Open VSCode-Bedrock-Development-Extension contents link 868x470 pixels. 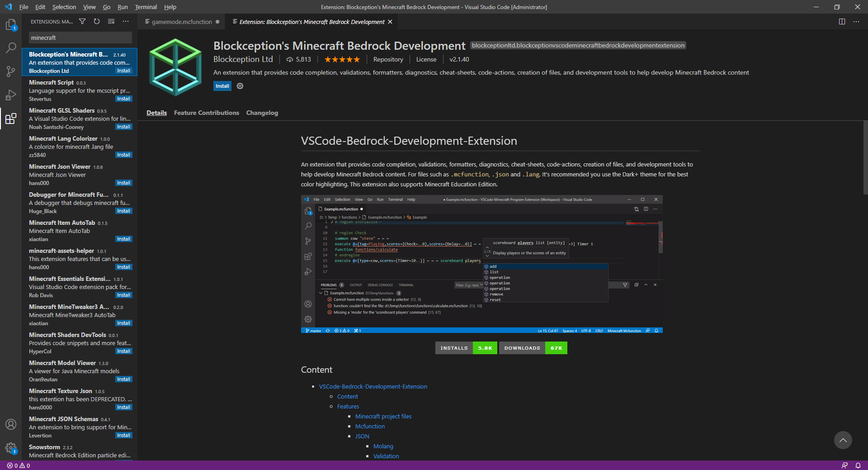tap(373, 387)
